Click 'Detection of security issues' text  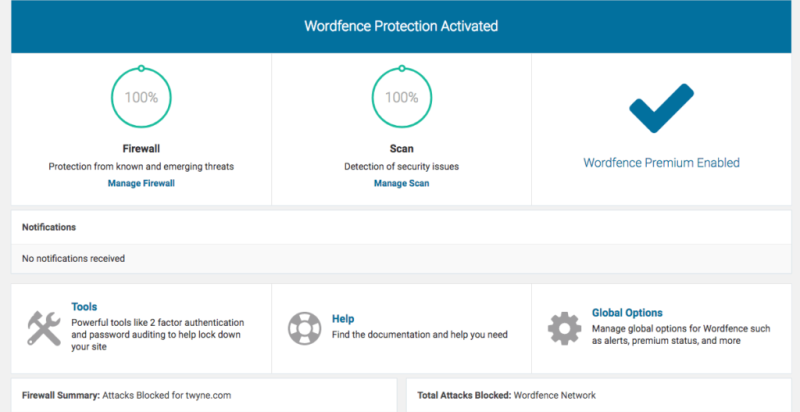click(402, 166)
